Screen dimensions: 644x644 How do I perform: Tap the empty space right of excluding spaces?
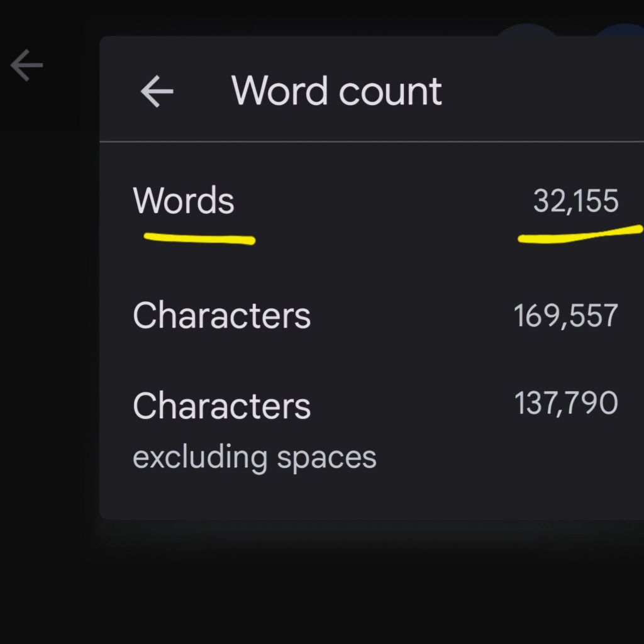pos(503,457)
